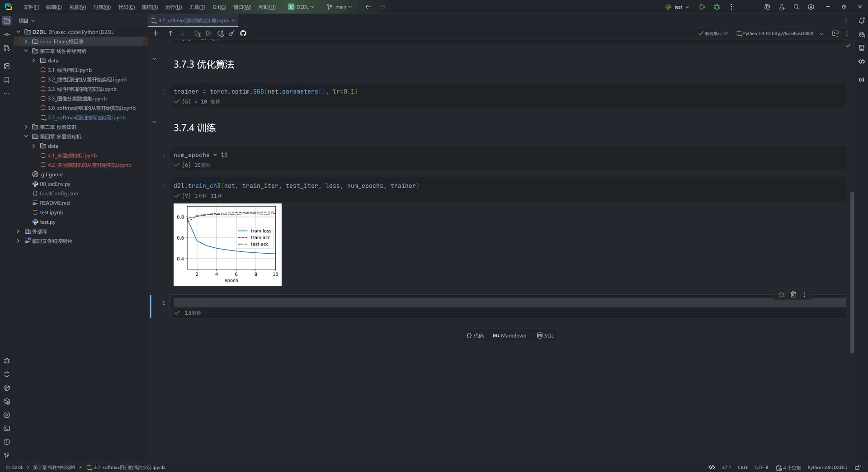
Task: Expand 外部库 node
Action: [x=18, y=231]
